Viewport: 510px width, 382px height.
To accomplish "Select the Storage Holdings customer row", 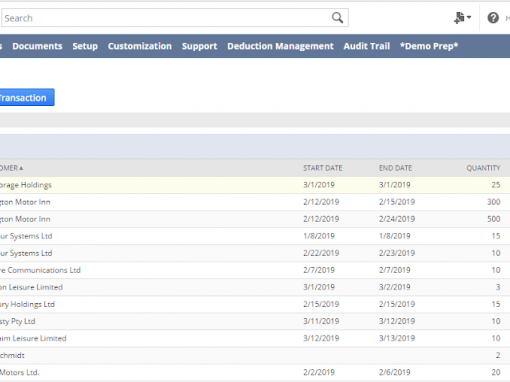I will click(255, 185).
